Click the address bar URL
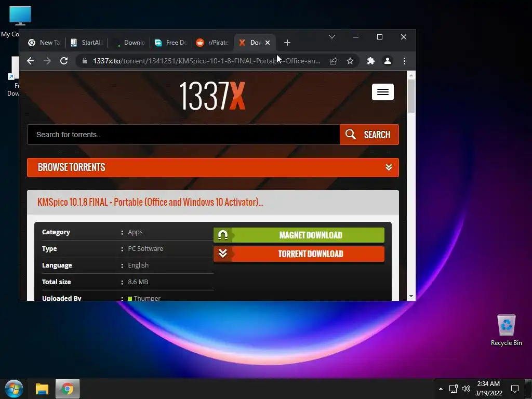The image size is (532, 399). pyautogui.click(x=207, y=61)
